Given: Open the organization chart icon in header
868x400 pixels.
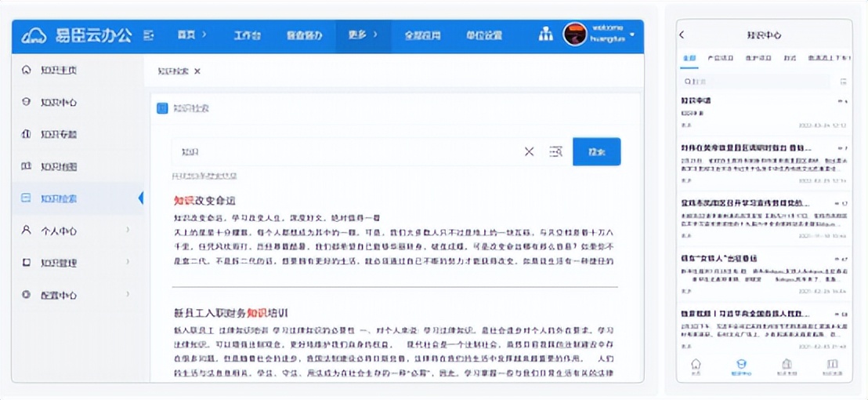Looking at the screenshot, I should 546,35.
